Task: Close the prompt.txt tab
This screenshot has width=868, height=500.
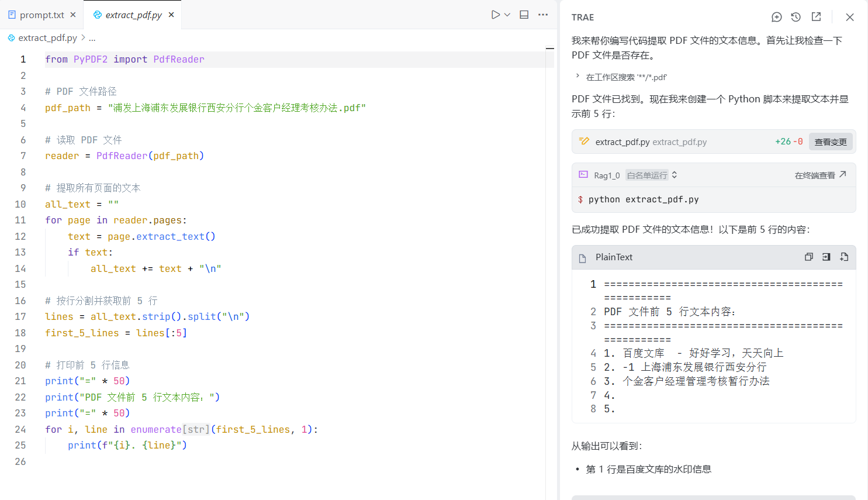Action: coord(73,15)
